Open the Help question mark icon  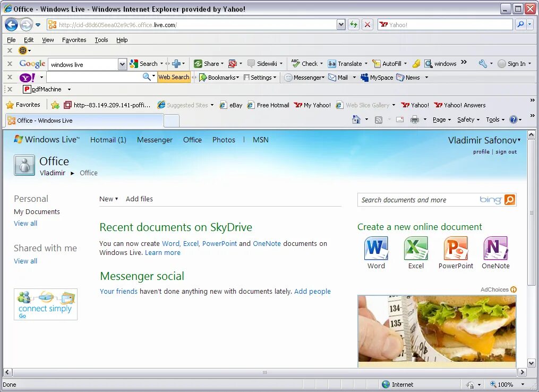[514, 120]
